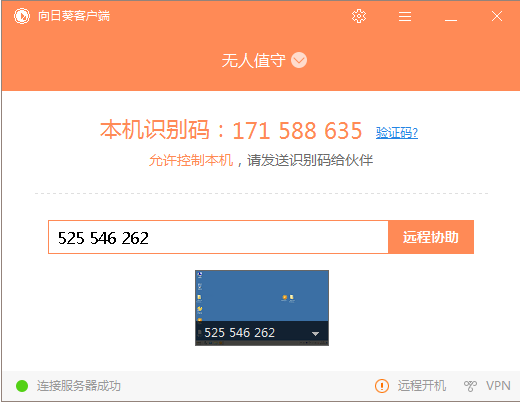Click the remote power-on warning icon
Screen dimensions: 520x403
pos(382,386)
